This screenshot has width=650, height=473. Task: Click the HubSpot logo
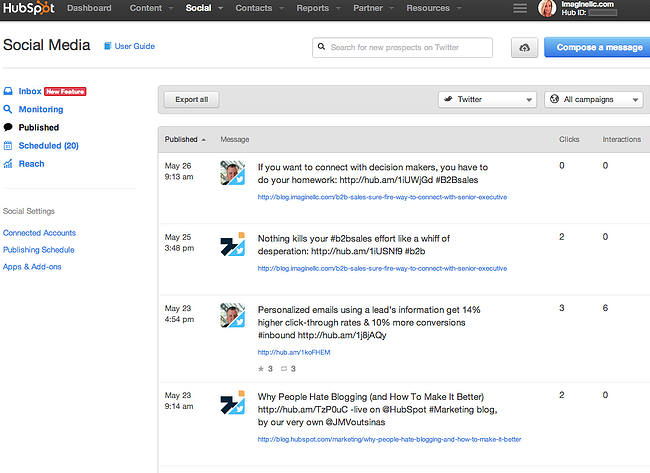29,8
